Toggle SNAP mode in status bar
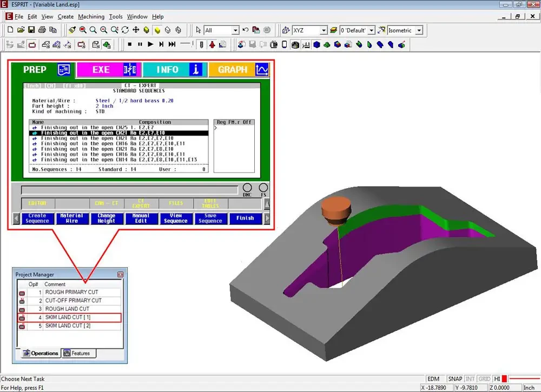This screenshot has height=392, width=541. coord(455,379)
